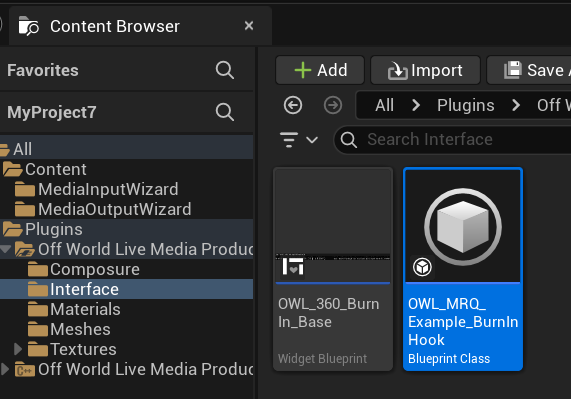Click the Save All button
Screen dimensions: 571x399
(x=529, y=70)
